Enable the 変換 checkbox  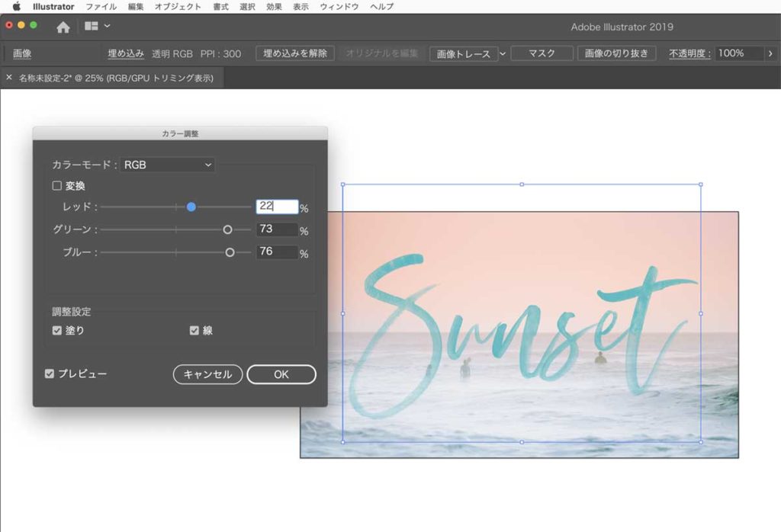tap(56, 185)
